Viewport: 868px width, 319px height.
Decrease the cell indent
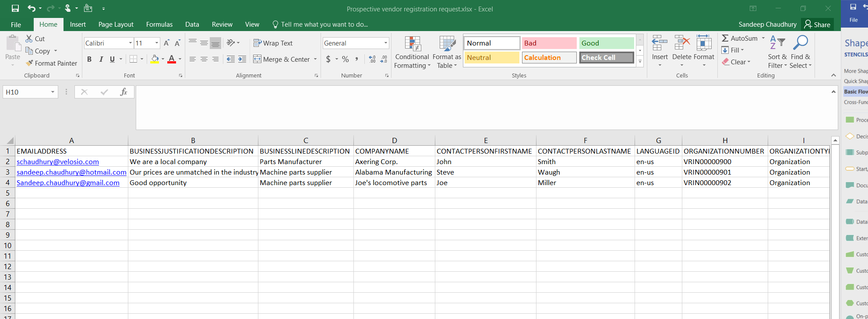click(x=231, y=59)
